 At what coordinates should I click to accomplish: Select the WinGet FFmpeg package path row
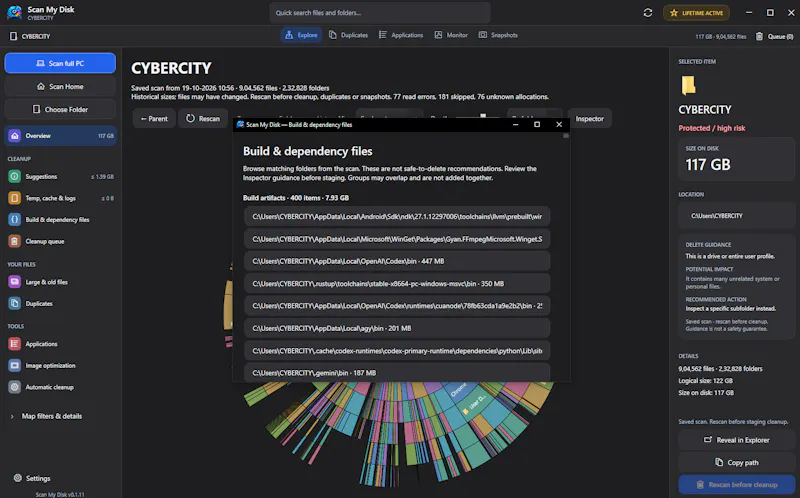pyautogui.click(x=397, y=239)
